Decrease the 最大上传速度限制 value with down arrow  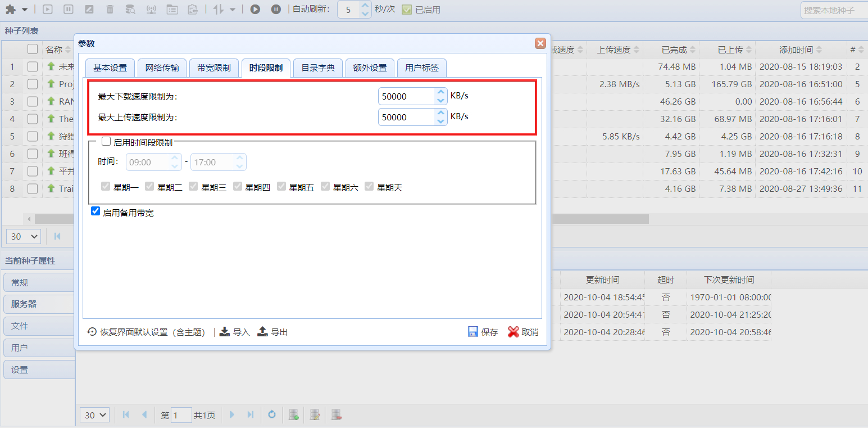[441, 121]
